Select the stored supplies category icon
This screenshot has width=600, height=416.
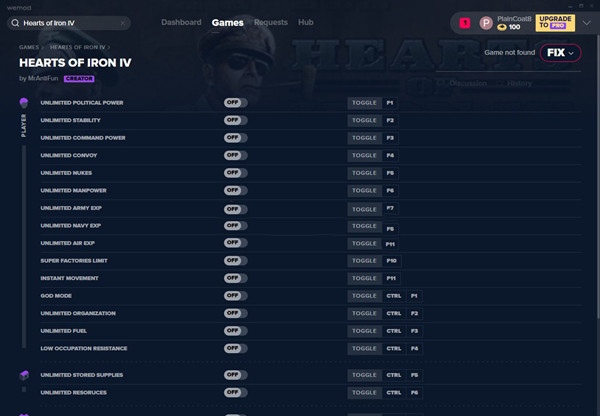click(24, 375)
